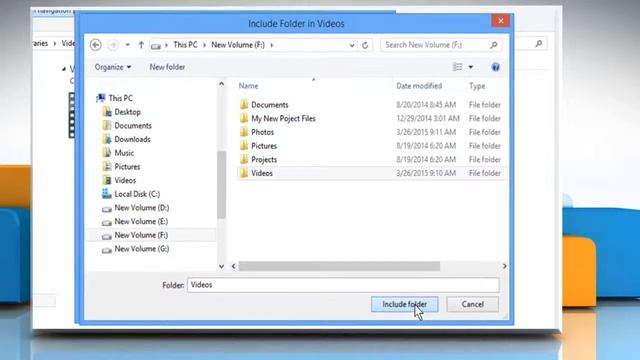Click This PC in the address path
The image size is (640, 360).
click(185, 45)
